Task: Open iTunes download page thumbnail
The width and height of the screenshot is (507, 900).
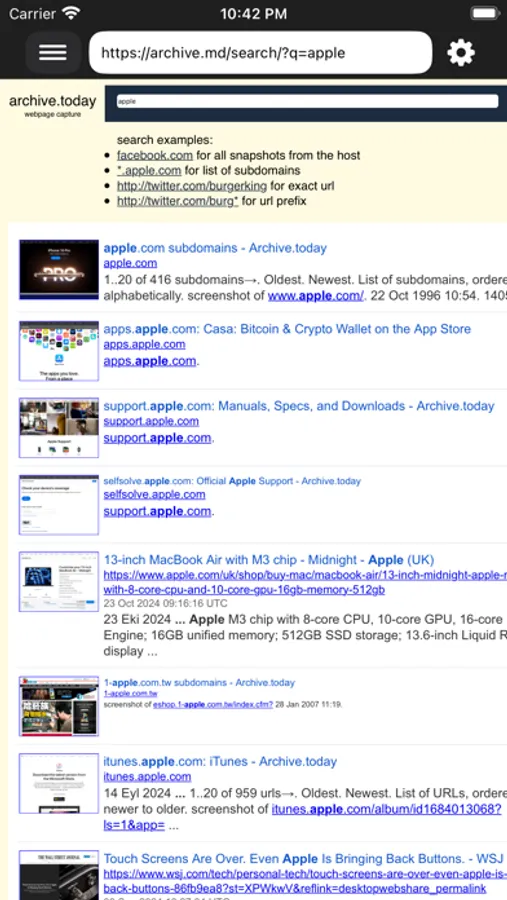Action: tap(59, 783)
